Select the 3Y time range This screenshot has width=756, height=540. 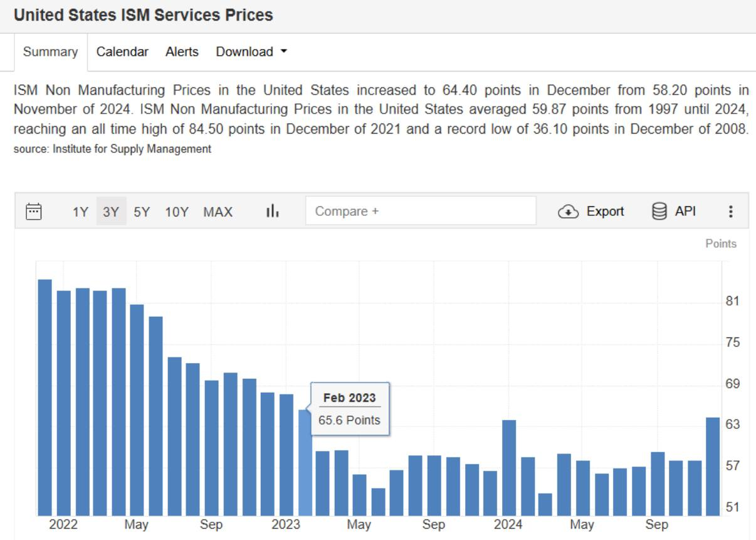click(111, 212)
